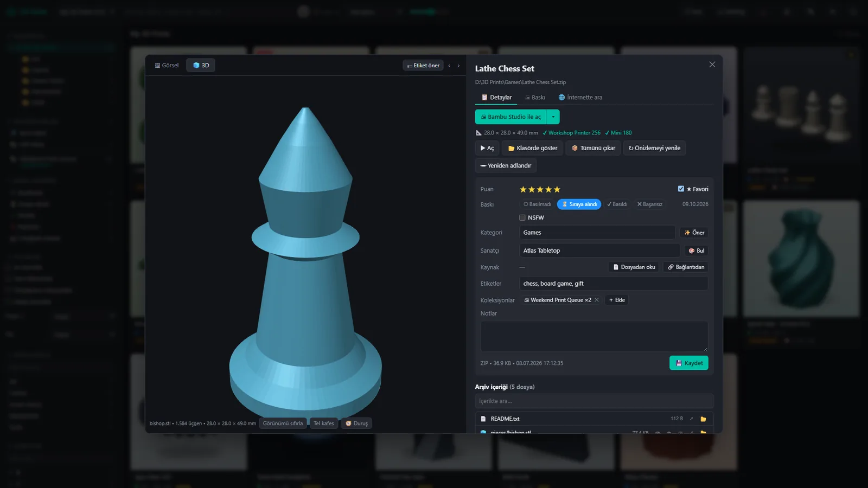Switch to the Görsel image tab
The image size is (868, 488).
[x=167, y=65]
